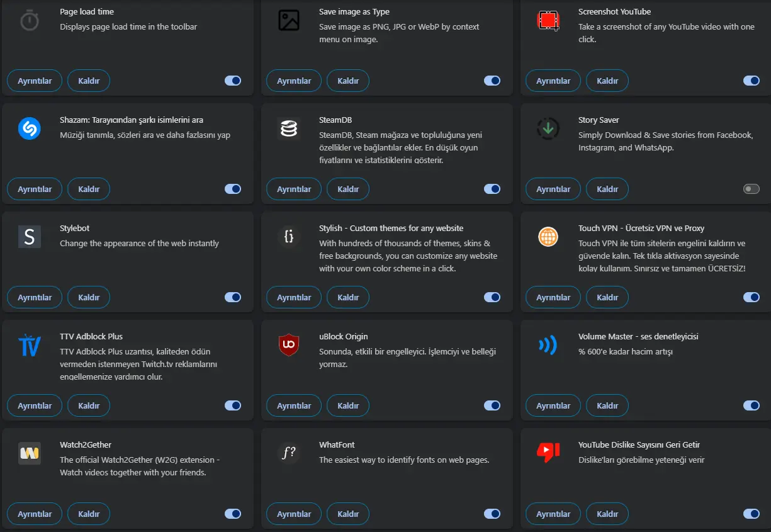Click Kaldır for Page load time
This screenshot has height=532, width=771.
click(x=89, y=81)
